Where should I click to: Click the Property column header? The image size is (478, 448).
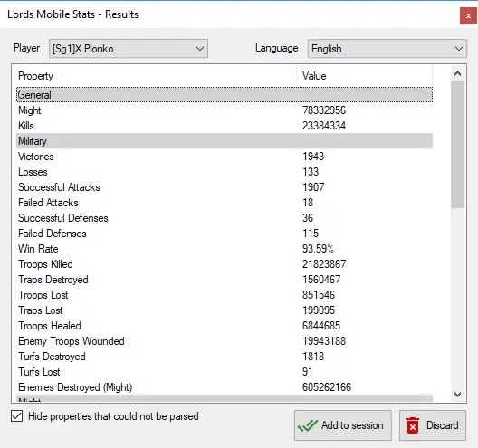click(157, 76)
